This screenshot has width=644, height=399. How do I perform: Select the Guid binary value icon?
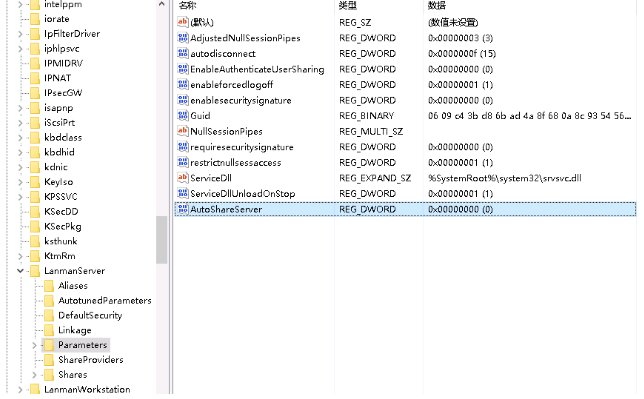point(182,115)
